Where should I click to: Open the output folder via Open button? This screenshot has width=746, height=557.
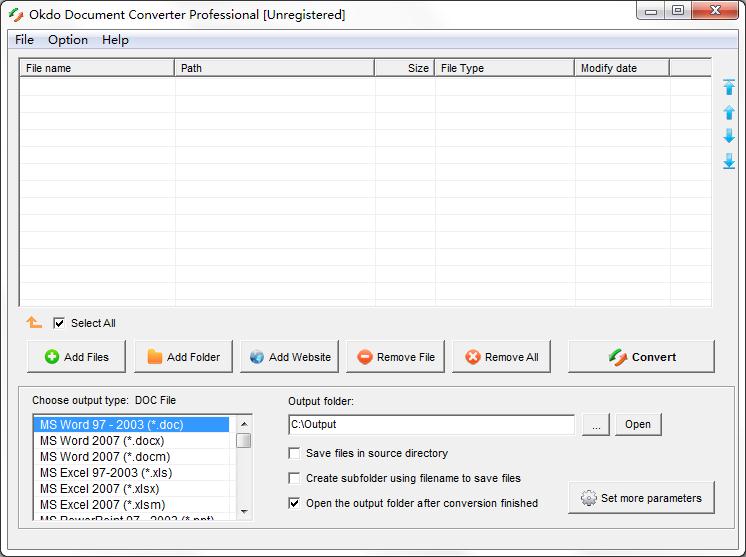pos(638,425)
